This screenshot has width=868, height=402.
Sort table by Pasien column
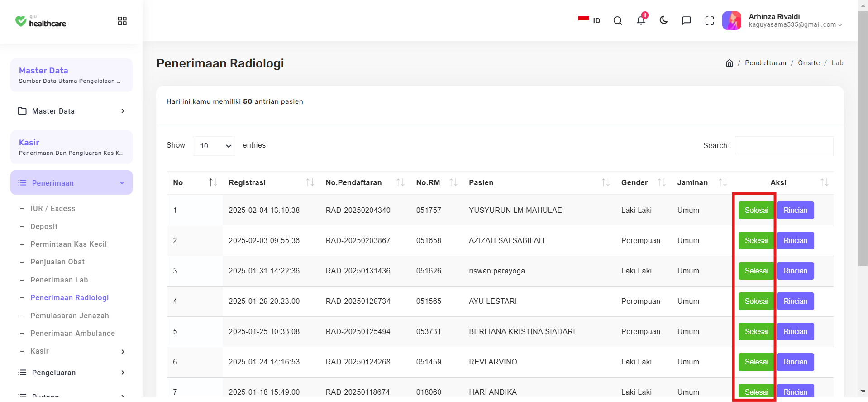pyautogui.click(x=539, y=182)
